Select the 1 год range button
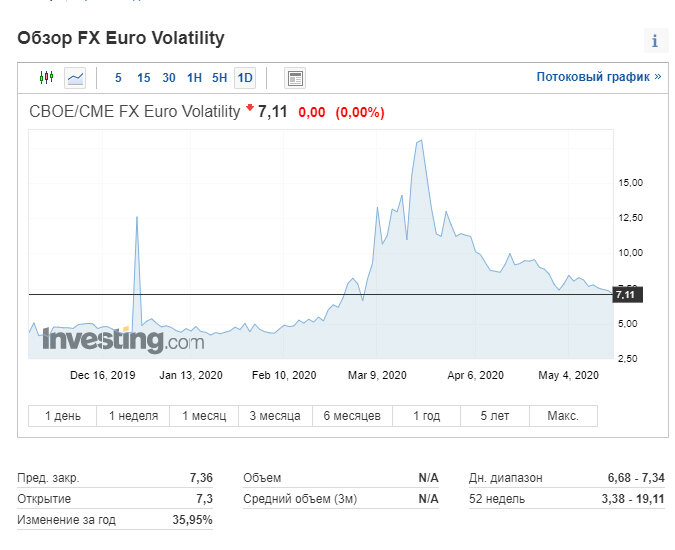The image size is (675, 550). click(427, 416)
